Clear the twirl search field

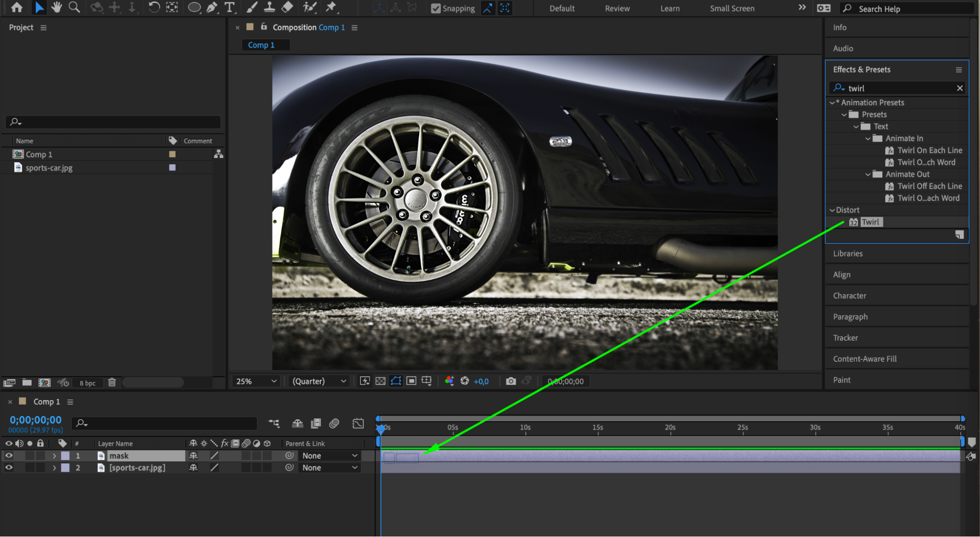click(959, 88)
